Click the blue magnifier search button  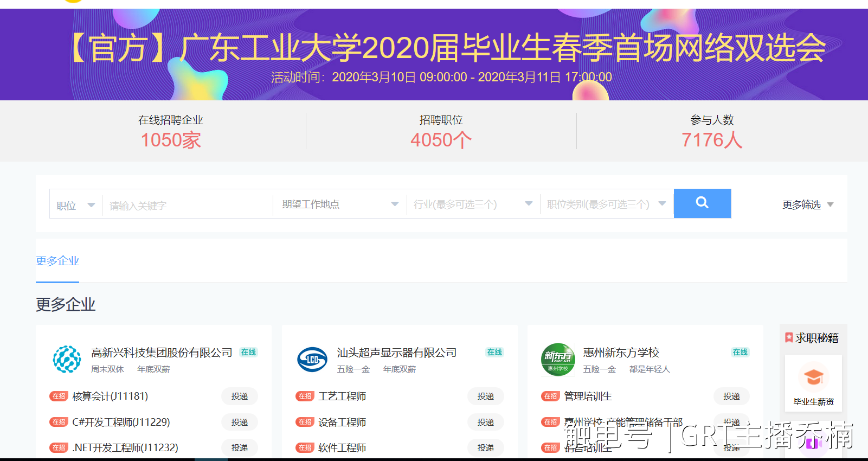click(702, 203)
